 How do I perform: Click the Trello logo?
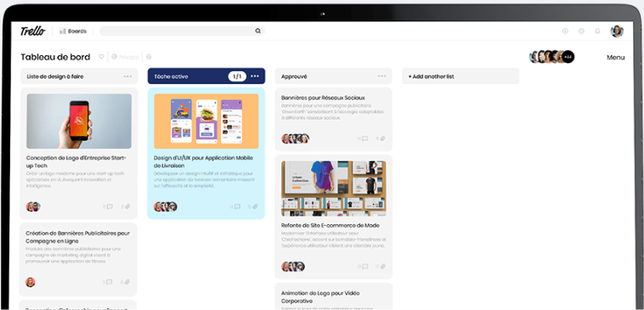point(32,31)
